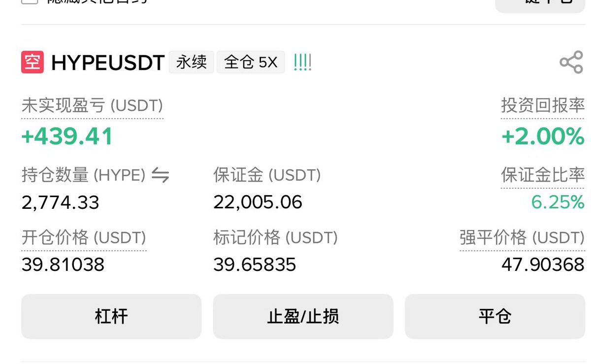
Task: Tap the cut-off button at top right
Action: 540,4
